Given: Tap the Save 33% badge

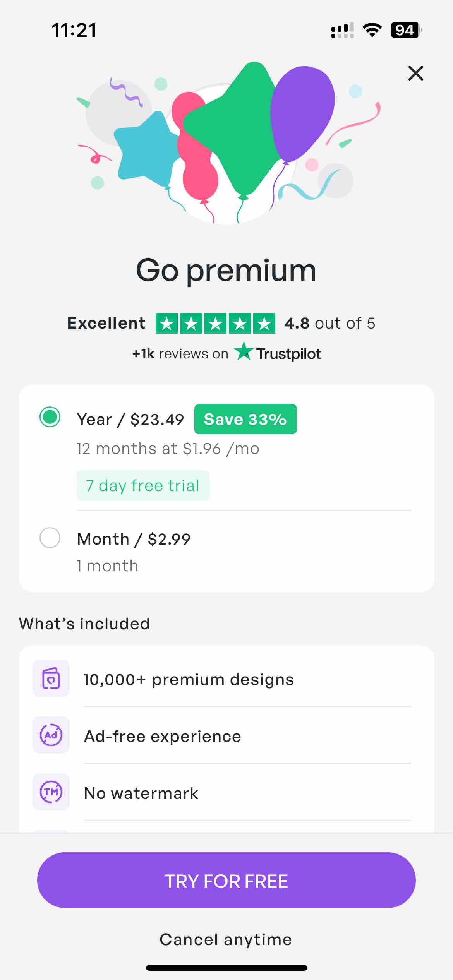Looking at the screenshot, I should tap(245, 419).
